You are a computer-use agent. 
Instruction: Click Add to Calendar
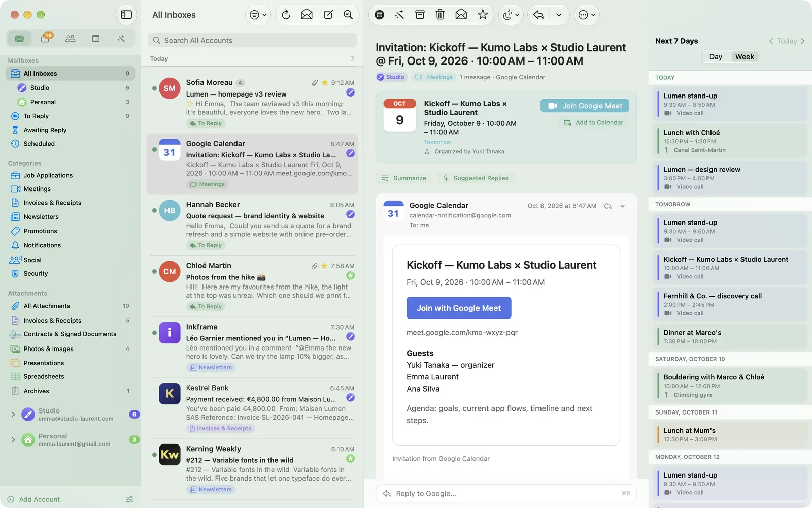(x=594, y=122)
